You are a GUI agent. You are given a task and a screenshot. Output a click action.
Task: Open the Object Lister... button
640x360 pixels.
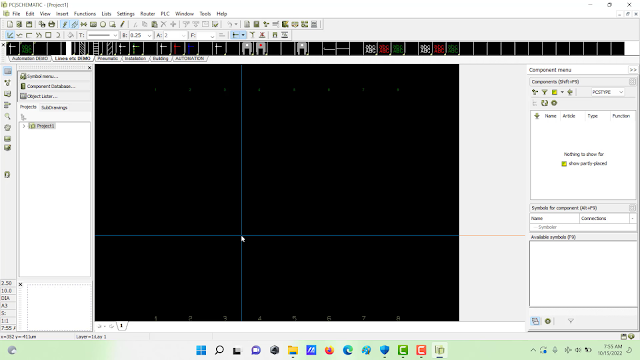coord(54,96)
